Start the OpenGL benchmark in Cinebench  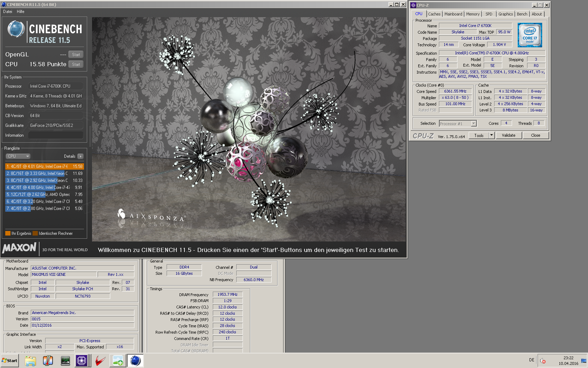(76, 55)
